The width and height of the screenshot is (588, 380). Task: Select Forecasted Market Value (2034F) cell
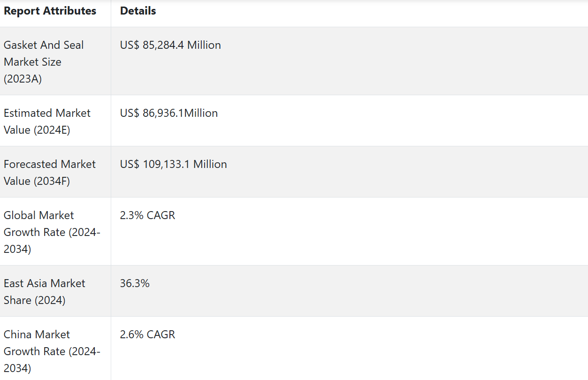(49, 173)
